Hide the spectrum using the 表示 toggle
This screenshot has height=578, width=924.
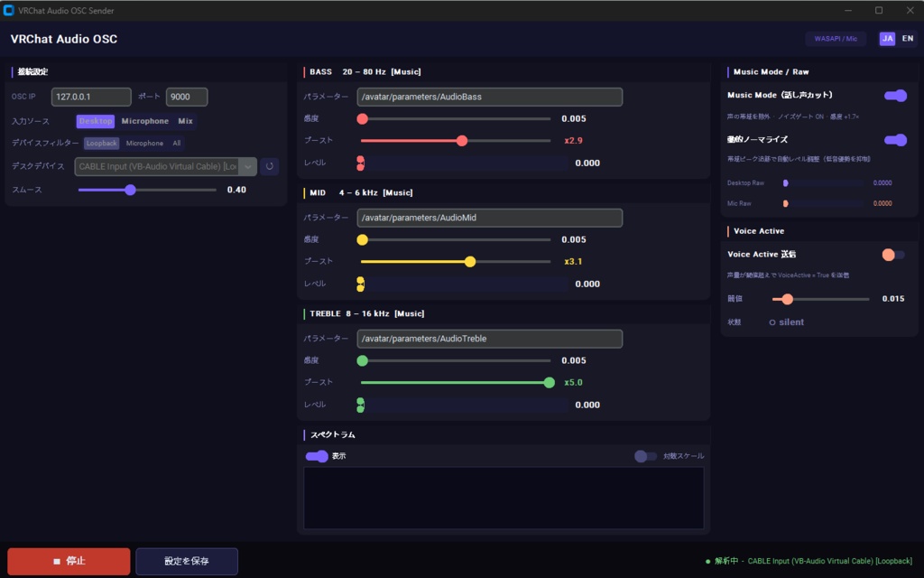click(x=318, y=456)
